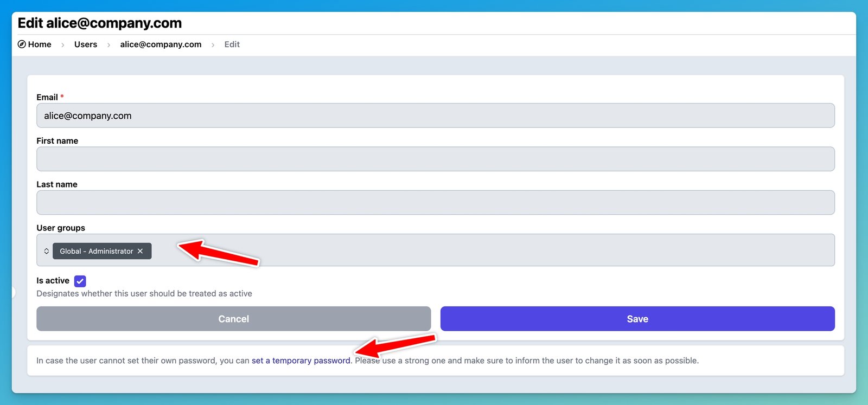Click the breadcrumb chevron before Edit
868x405 pixels.
point(213,45)
